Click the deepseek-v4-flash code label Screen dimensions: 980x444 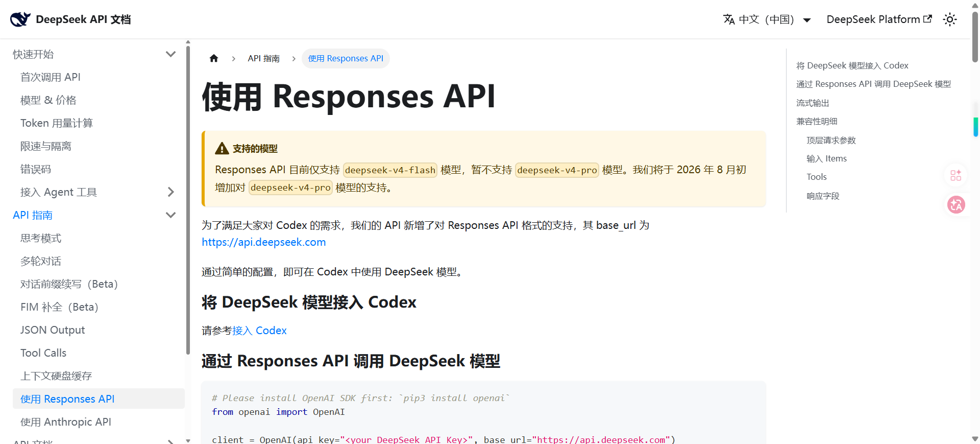[390, 170]
